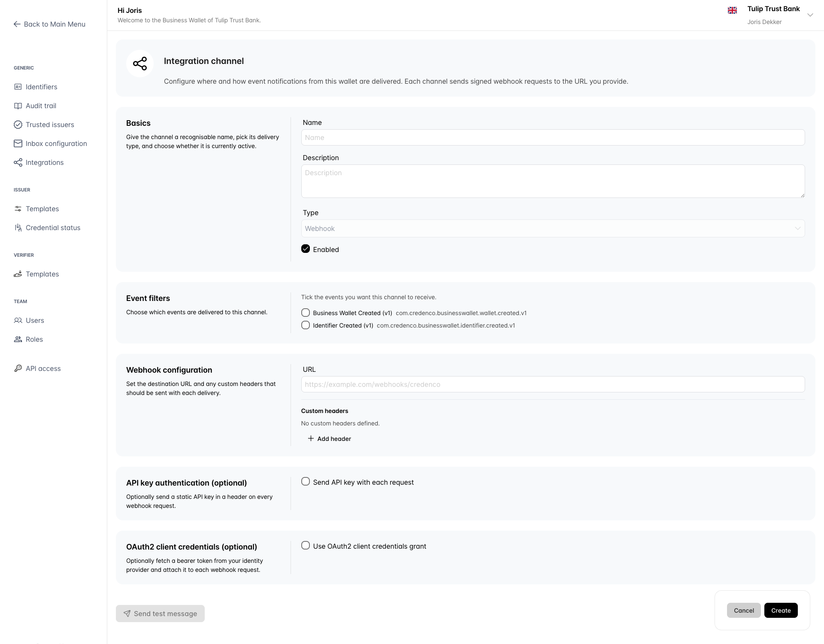Click the API access key icon

18,368
